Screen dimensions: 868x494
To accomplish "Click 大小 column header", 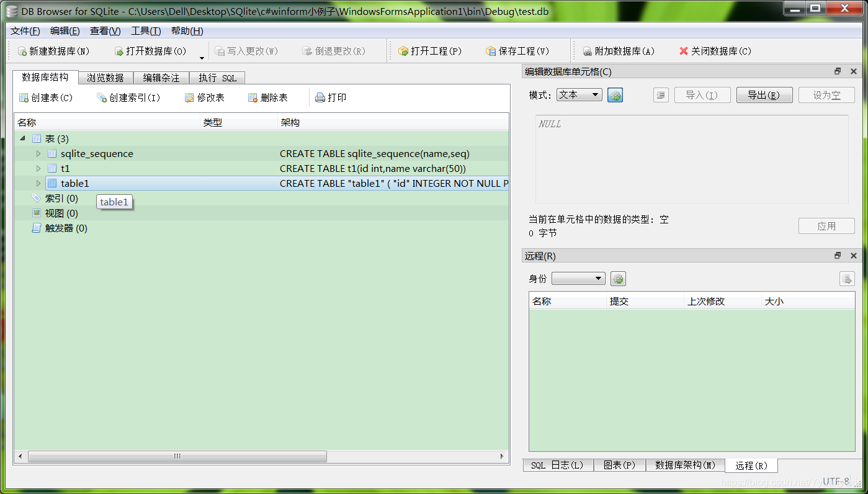I will 808,301.
